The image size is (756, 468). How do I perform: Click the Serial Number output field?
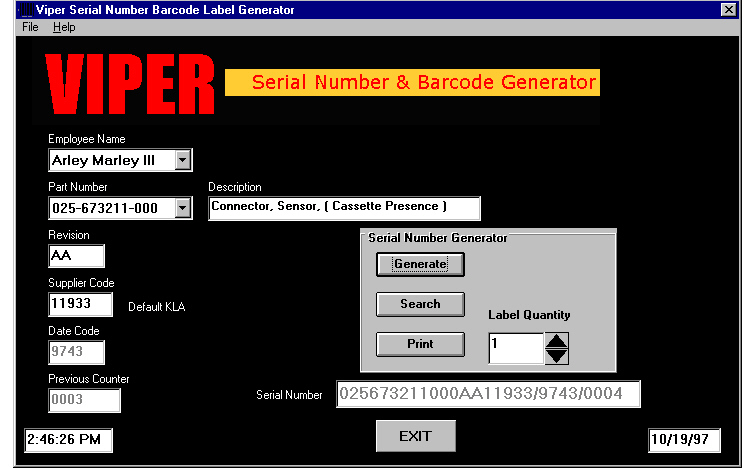point(488,394)
